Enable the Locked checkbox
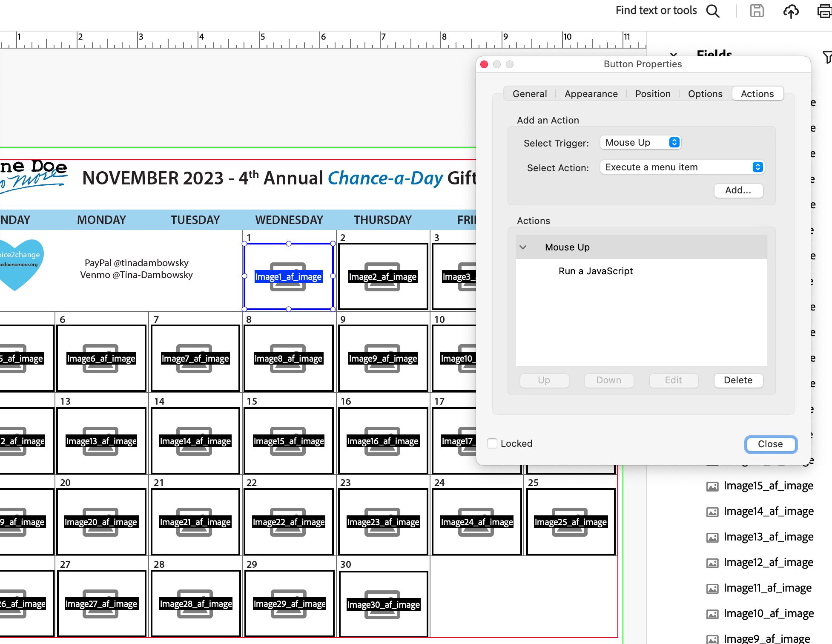Viewport: 832px width, 644px height. 492,443
